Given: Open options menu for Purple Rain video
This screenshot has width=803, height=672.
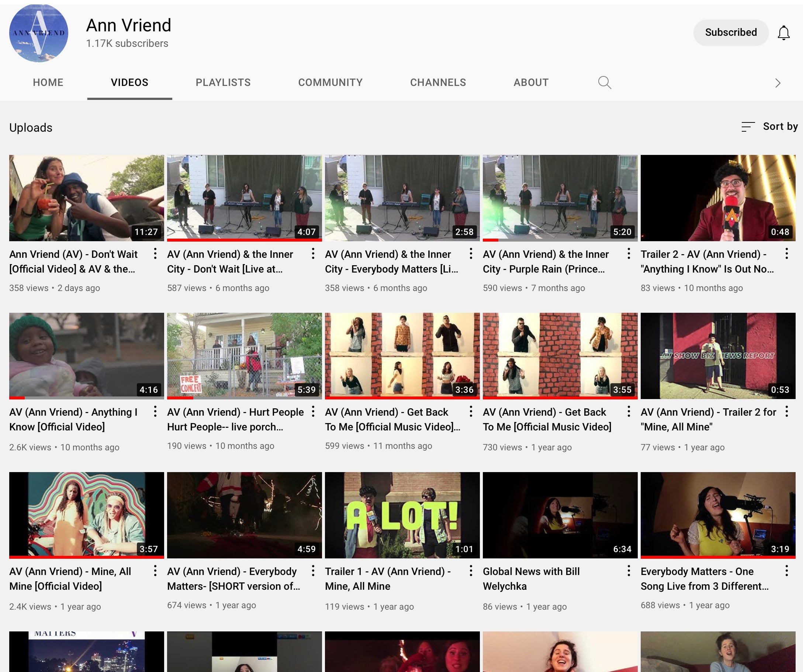Looking at the screenshot, I should pos(629,253).
